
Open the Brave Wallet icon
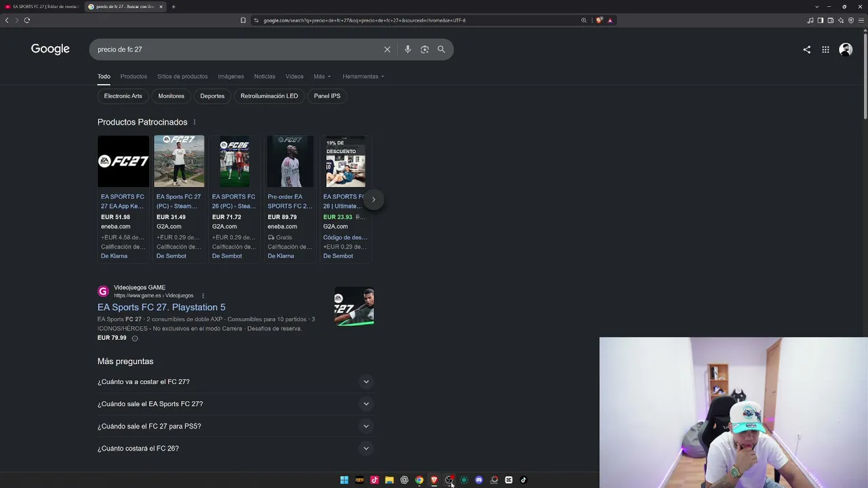tap(831, 20)
